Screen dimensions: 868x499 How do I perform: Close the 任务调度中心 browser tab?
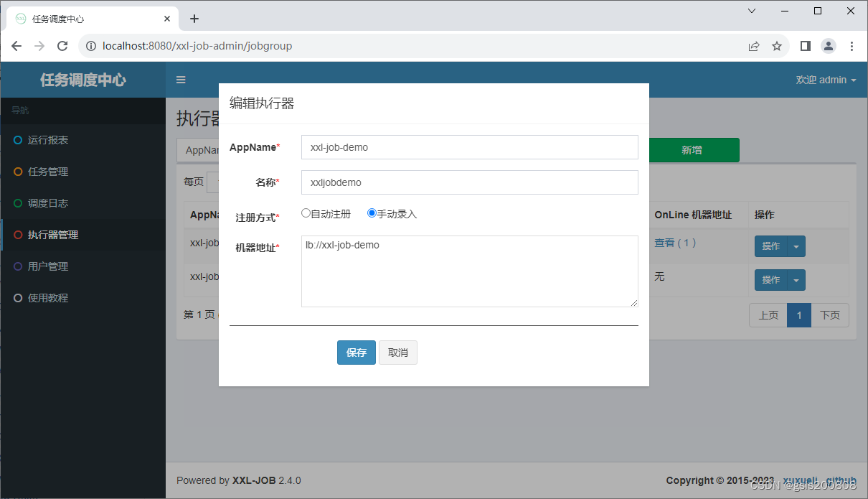pyautogui.click(x=167, y=19)
